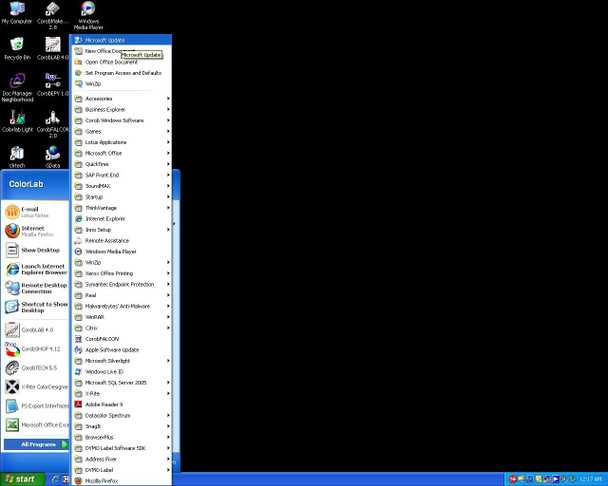Launch Internet Mozilla Firefox pinned item
The width and height of the screenshot is (608, 486).
[36, 231]
